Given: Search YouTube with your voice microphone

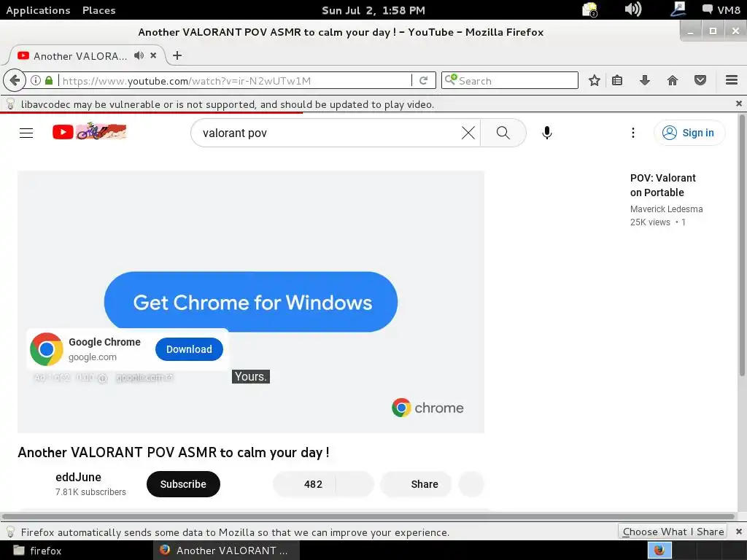Looking at the screenshot, I should pos(547,133).
